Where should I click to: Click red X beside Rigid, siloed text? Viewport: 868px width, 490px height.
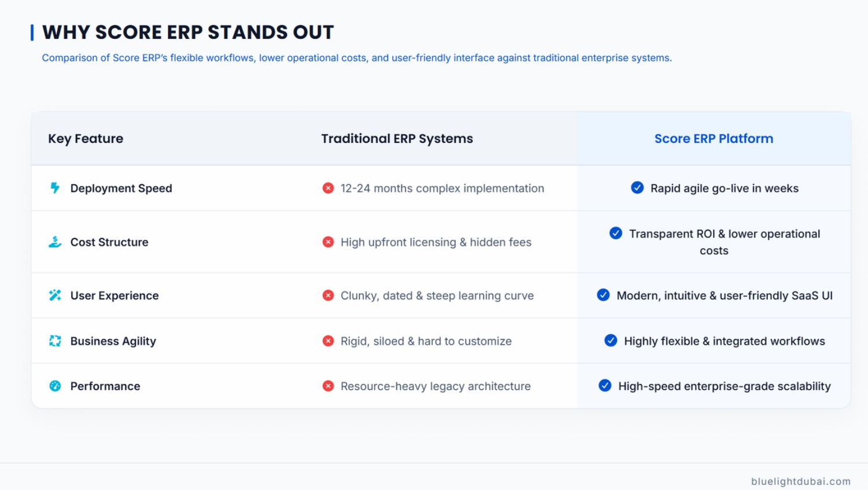click(328, 341)
